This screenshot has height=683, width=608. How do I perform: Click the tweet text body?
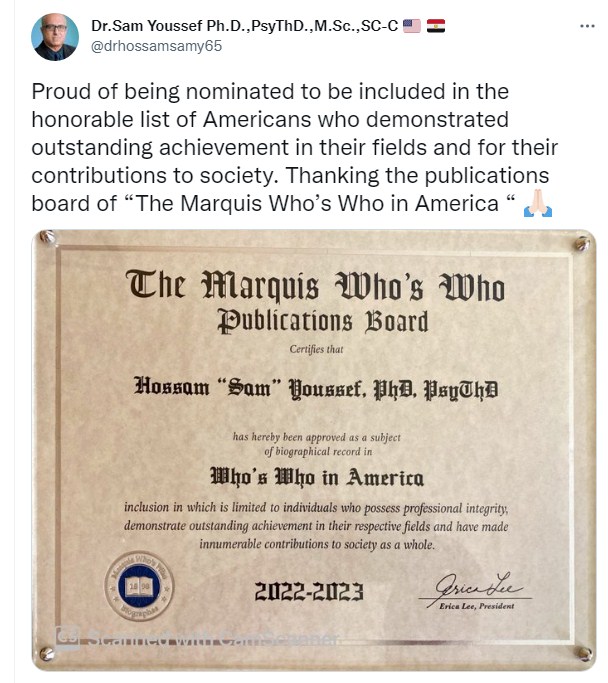(x=295, y=148)
